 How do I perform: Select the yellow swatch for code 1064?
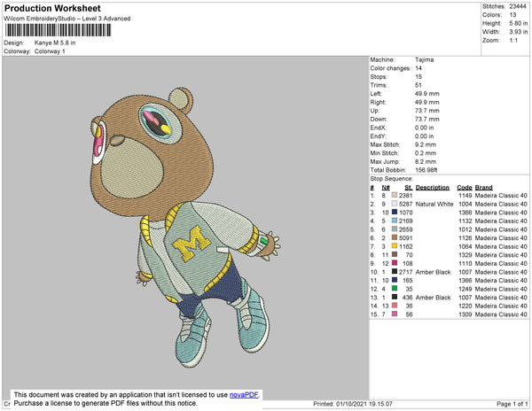395,246
